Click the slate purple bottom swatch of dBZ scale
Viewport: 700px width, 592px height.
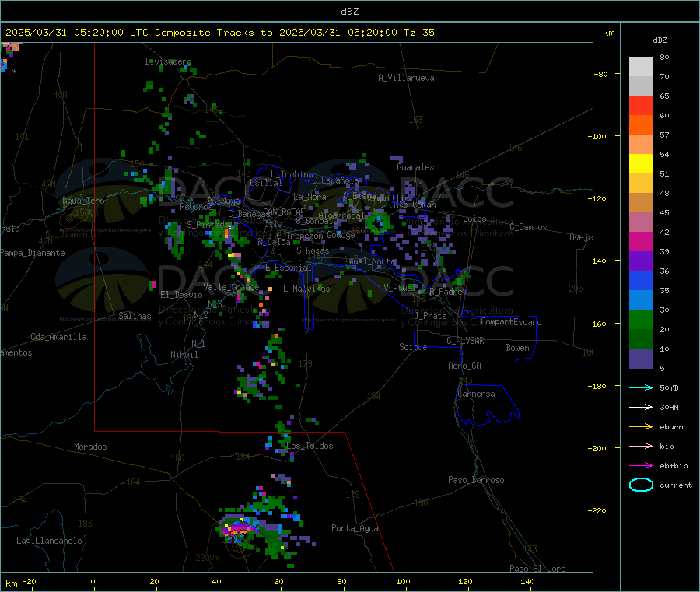click(x=641, y=359)
